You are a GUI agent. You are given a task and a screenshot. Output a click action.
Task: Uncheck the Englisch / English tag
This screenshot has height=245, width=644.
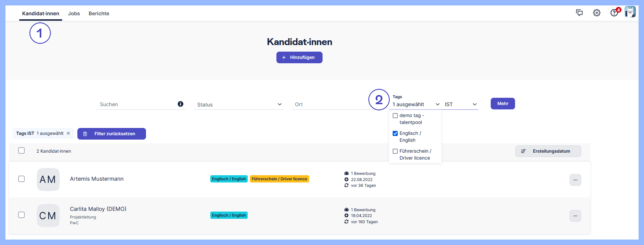[395, 133]
